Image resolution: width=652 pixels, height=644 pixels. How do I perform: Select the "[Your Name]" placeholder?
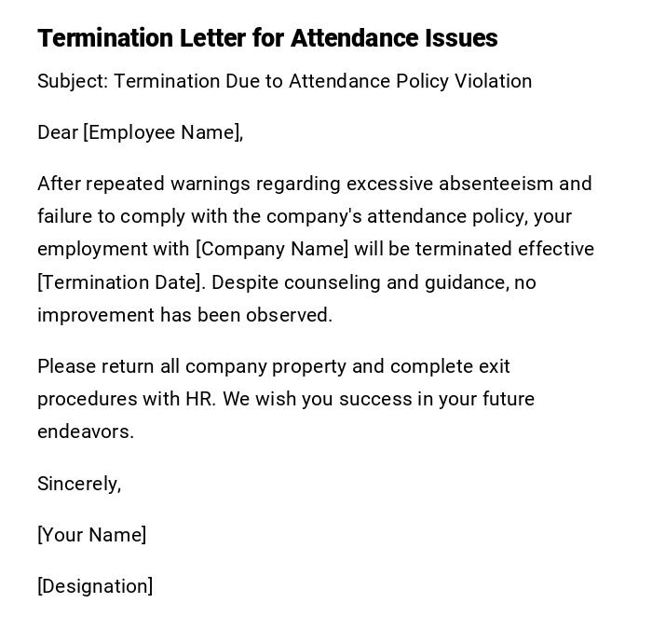pos(91,535)
